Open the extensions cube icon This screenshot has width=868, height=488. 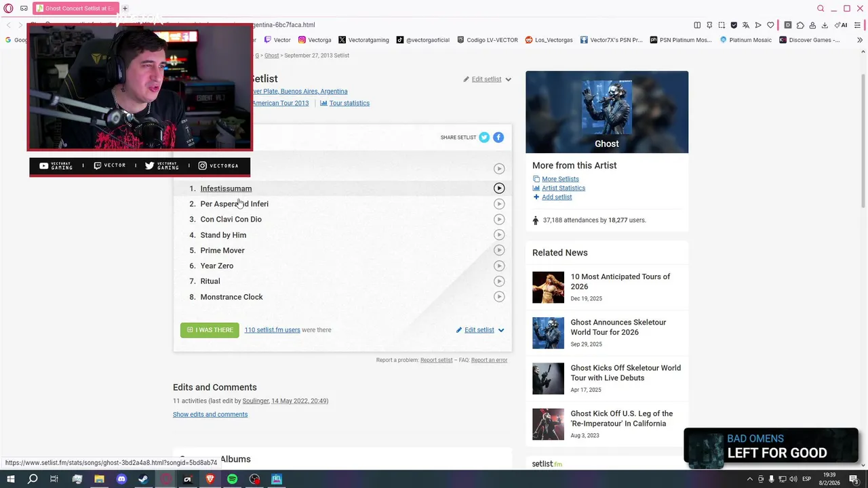point(800,25)
